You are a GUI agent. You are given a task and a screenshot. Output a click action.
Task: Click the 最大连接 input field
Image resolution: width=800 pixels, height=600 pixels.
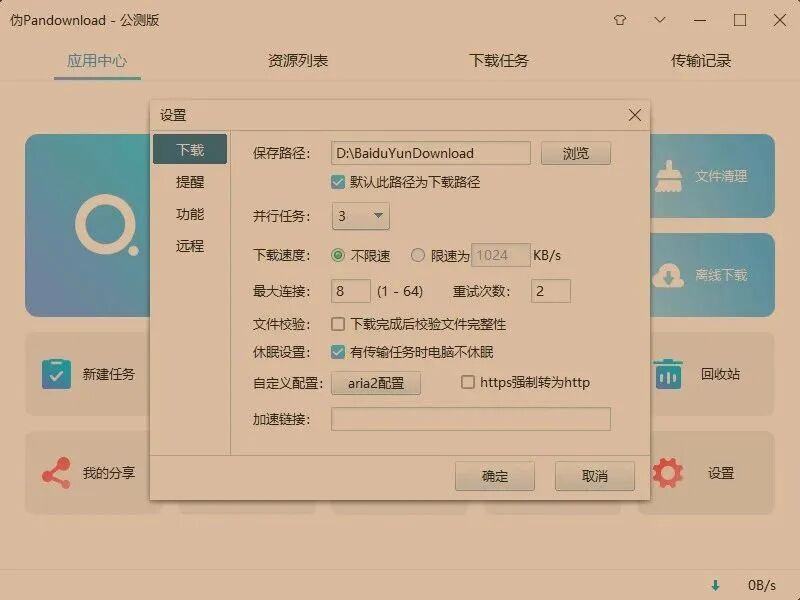351,291
